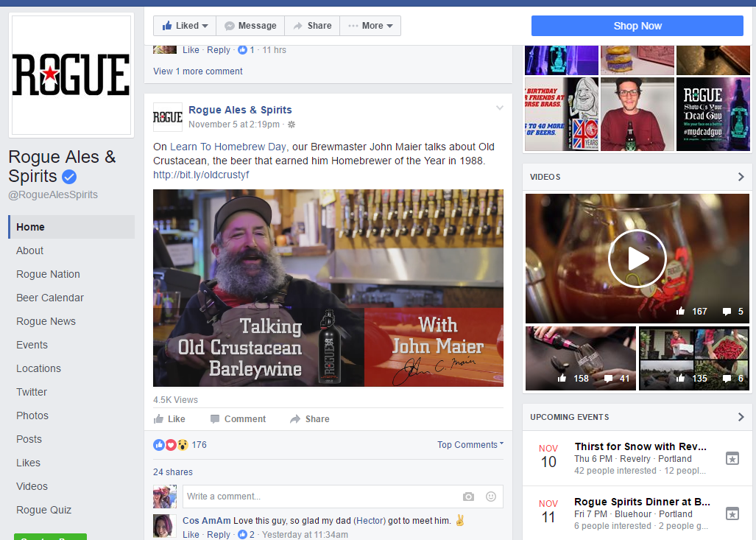
Task: Open the emoji picker in comment box
Action: tap(491, 496)
